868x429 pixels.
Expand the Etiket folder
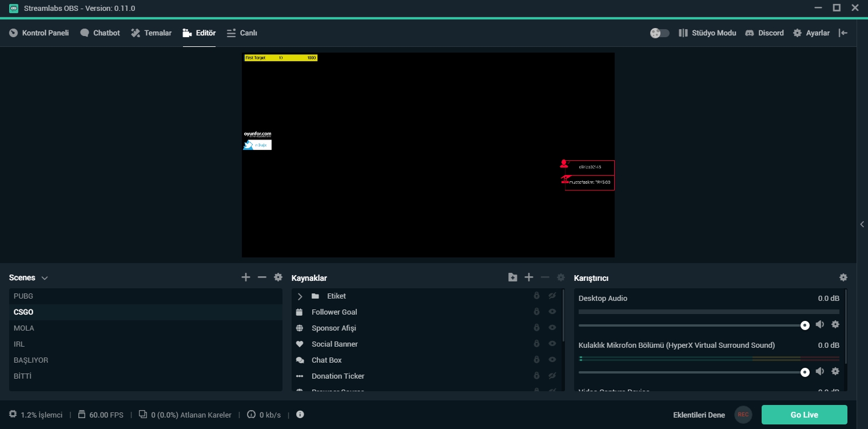300,296
